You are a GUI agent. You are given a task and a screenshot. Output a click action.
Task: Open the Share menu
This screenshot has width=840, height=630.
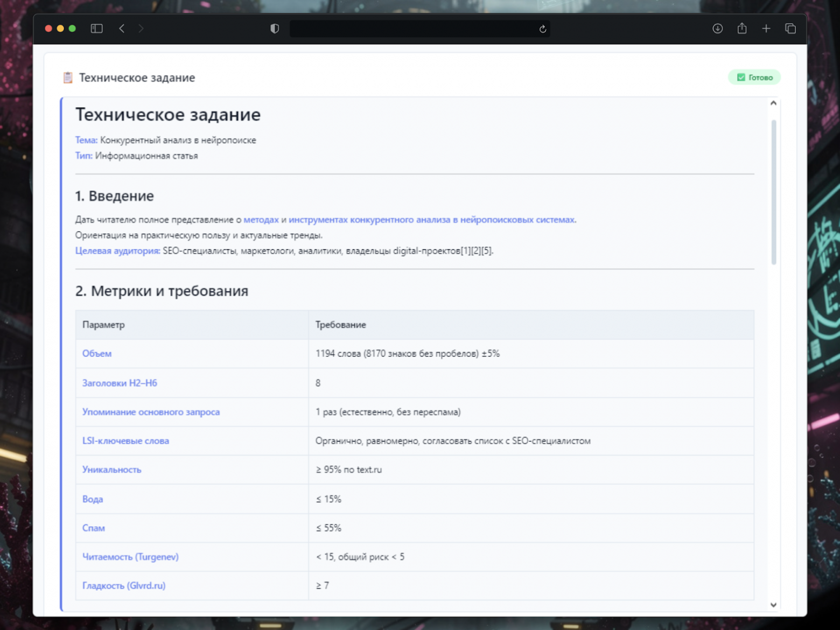point(741,29)
